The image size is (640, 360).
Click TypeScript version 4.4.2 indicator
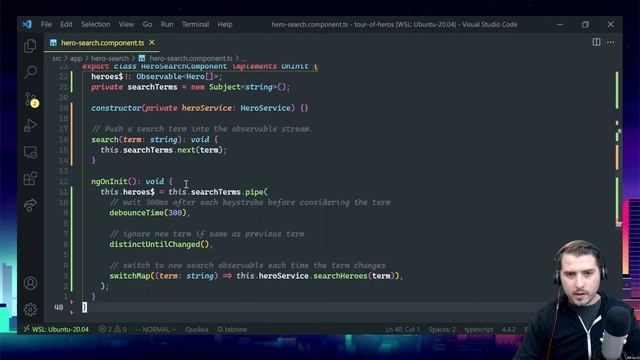pyautogui.click(x=509, y=329)
